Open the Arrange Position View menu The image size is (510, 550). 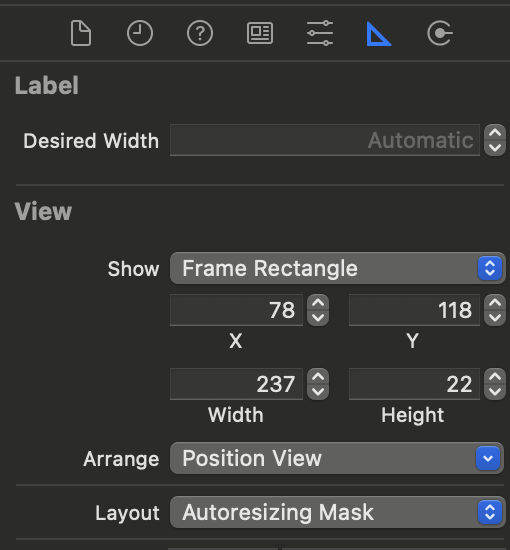click(x=337, y=458)
